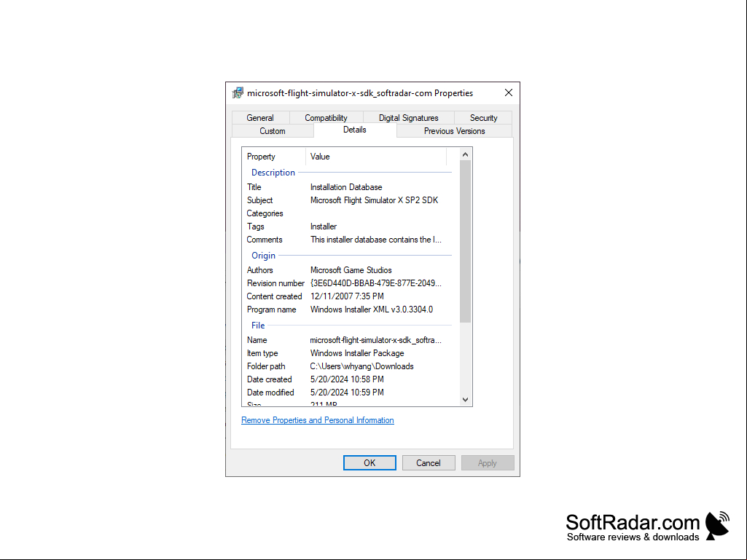
Task: Click Item type value 'Windows Installer Package'
Action: coord(357,353)
